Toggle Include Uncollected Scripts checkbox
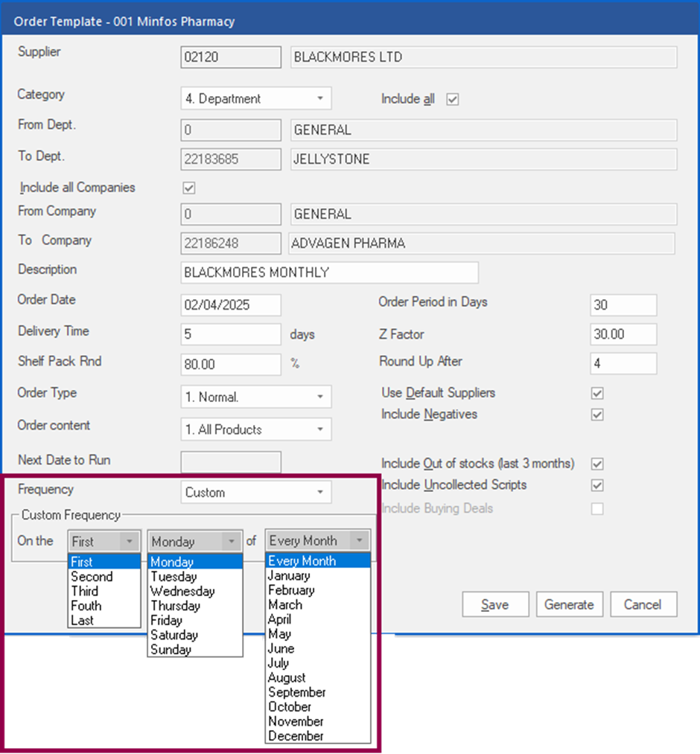The height and width of the screenshot is (754, 700). (x=597, y=485)
